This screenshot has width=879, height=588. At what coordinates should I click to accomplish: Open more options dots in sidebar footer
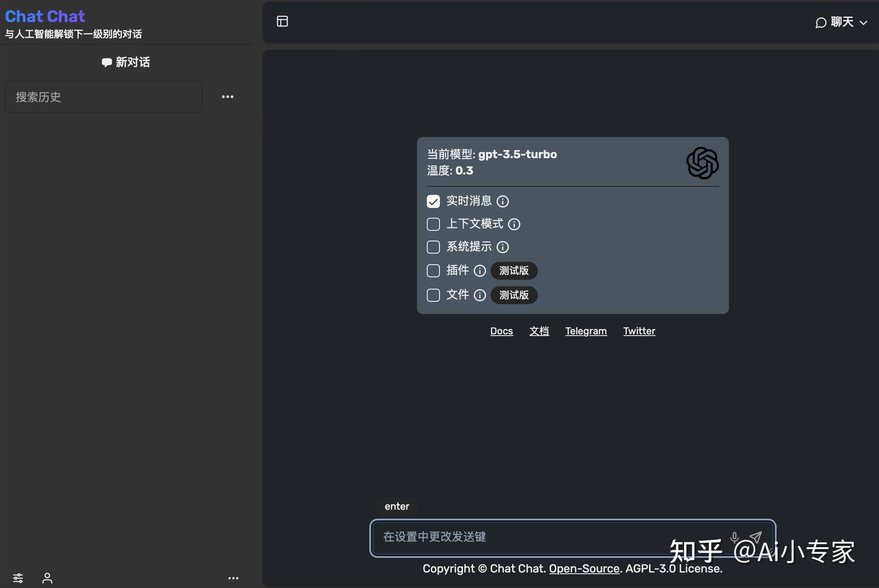[x=233, y=578]
